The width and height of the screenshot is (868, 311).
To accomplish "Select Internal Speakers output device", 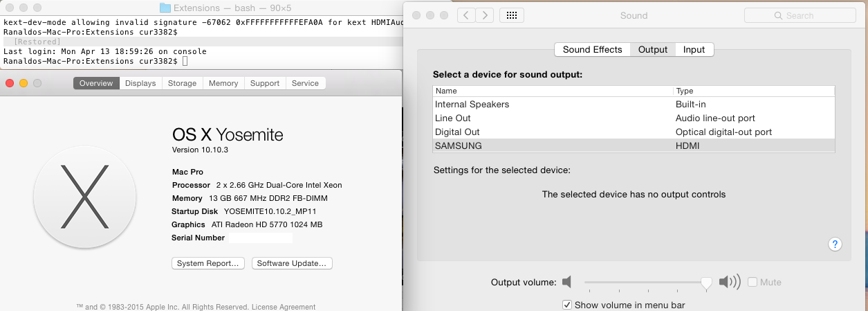I will [634, 104].
